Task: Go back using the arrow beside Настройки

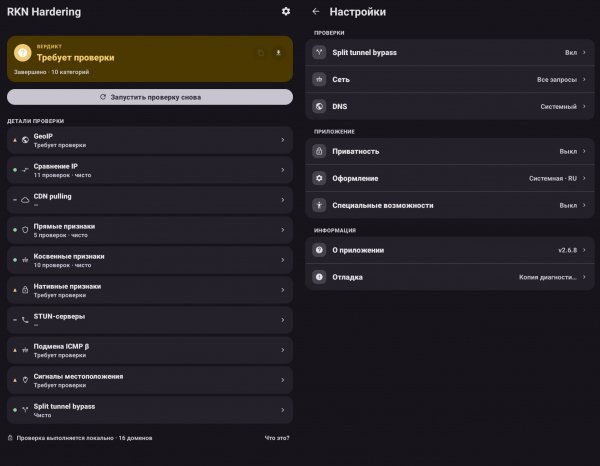Action: tap(316, 12)
